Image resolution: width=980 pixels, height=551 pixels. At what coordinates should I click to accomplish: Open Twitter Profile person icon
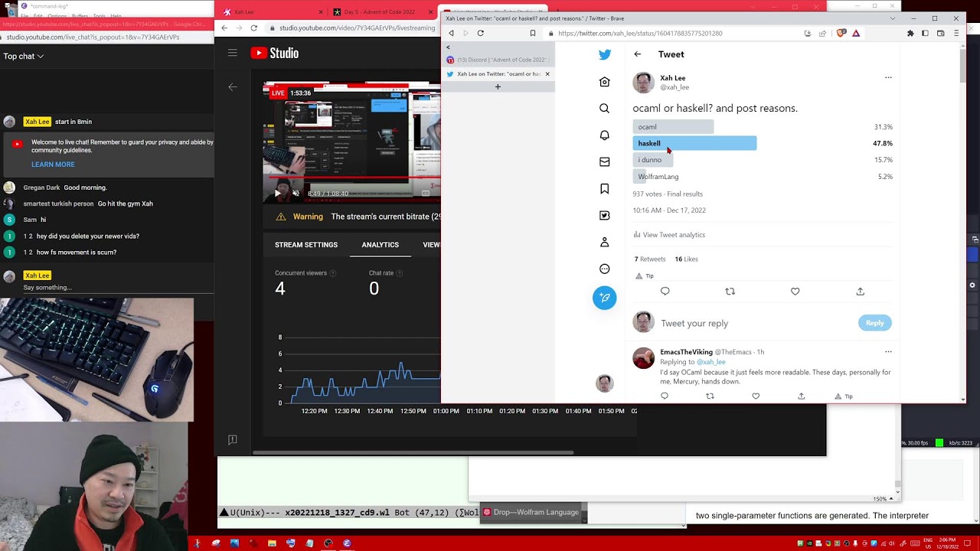click(x=605, y=242)
